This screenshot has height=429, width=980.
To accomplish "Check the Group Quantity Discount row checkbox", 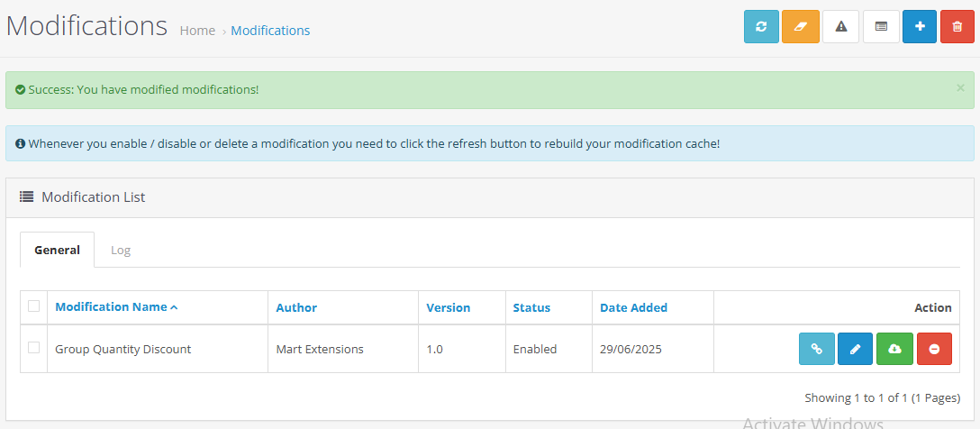I will 34,348.
